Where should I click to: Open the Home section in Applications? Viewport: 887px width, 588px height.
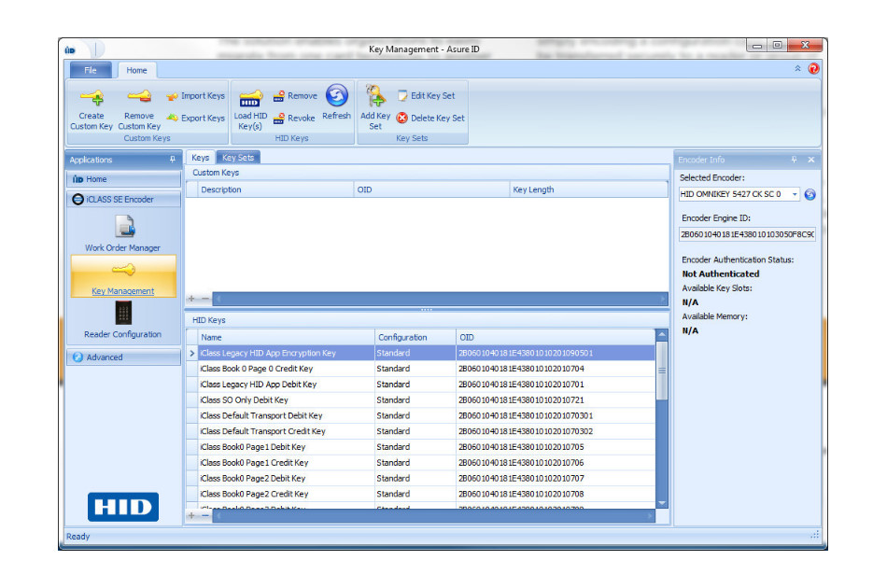(x=123, y=179)
